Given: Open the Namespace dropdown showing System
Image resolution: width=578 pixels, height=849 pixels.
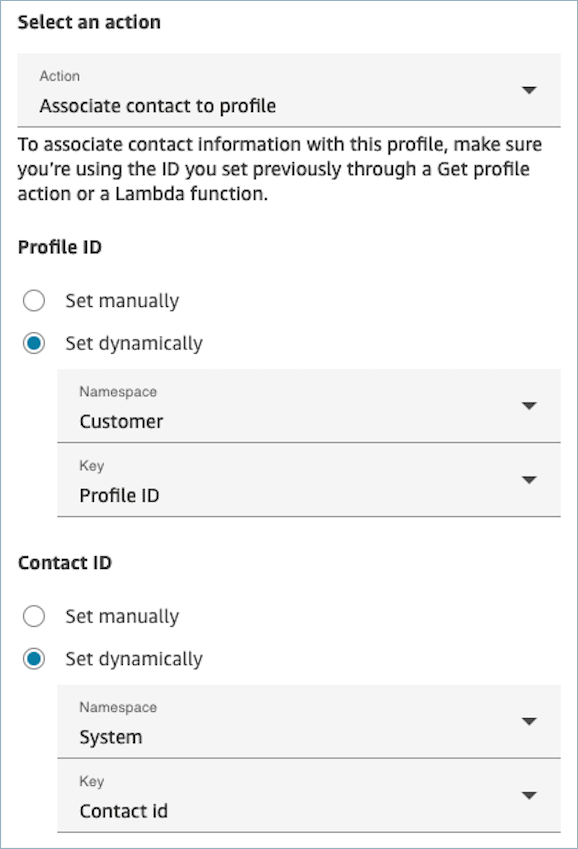Looking at the screenshot, I should [300, 722].
